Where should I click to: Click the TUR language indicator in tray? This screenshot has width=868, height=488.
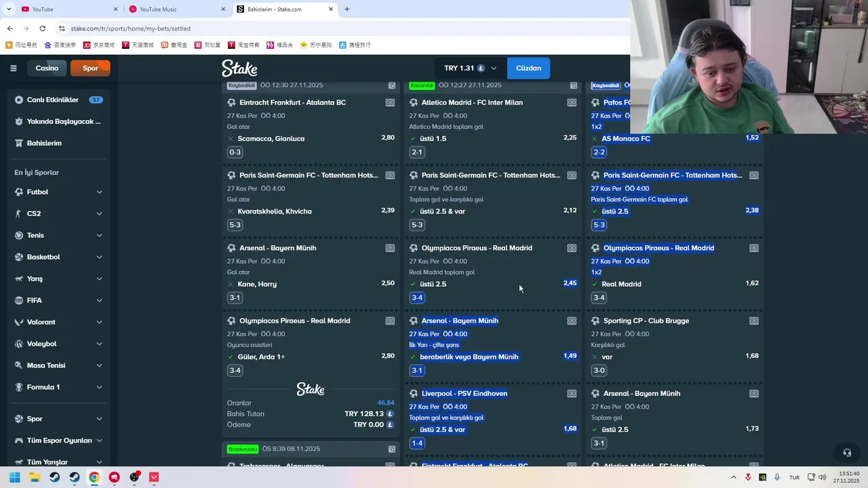point(794,478)
